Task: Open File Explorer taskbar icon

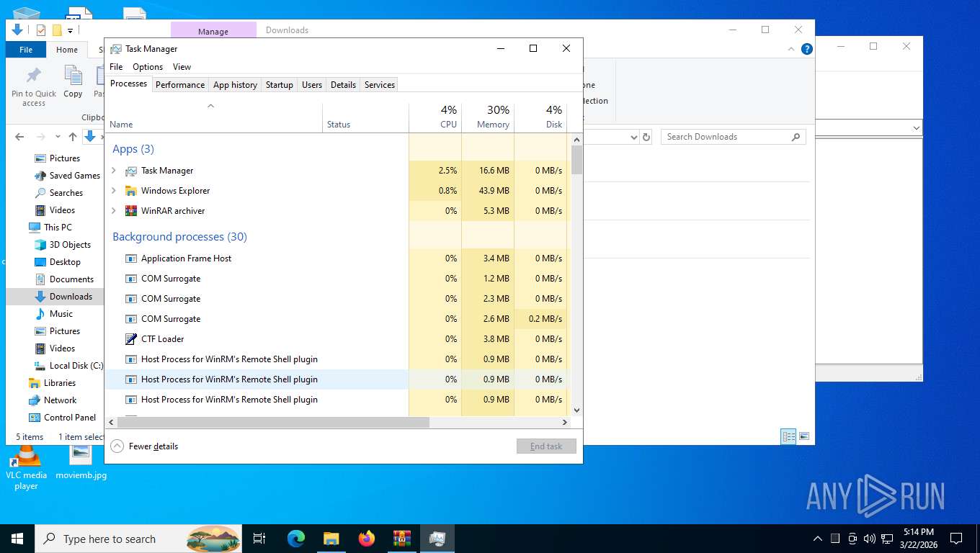Action: [x=331, y=539]
